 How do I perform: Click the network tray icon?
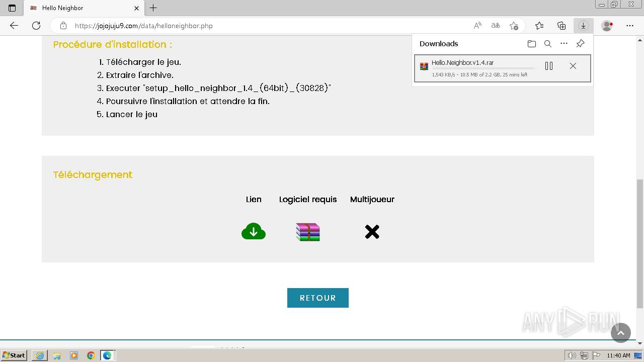point(584,355)
